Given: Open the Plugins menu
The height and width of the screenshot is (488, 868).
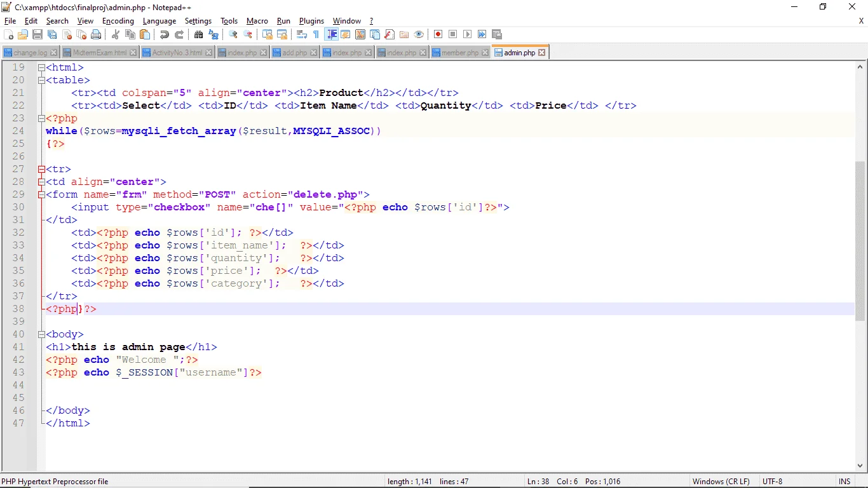Looking at the screenshot, I should 311,21.
